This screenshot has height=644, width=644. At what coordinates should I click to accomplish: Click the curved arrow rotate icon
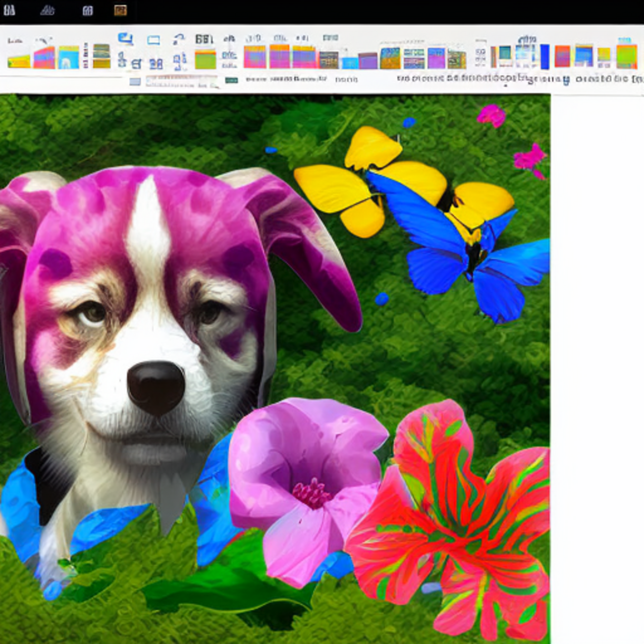pos(179,39)
